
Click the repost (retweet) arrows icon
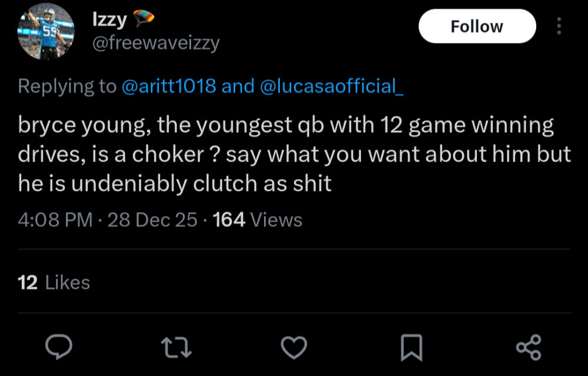coord(176,348)
